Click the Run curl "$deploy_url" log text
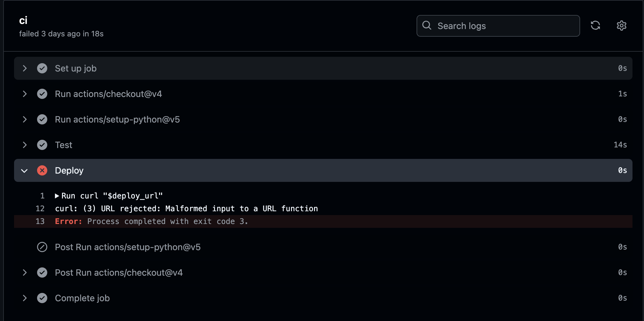This screenshot has width=644, height=321. pos(112,196)
